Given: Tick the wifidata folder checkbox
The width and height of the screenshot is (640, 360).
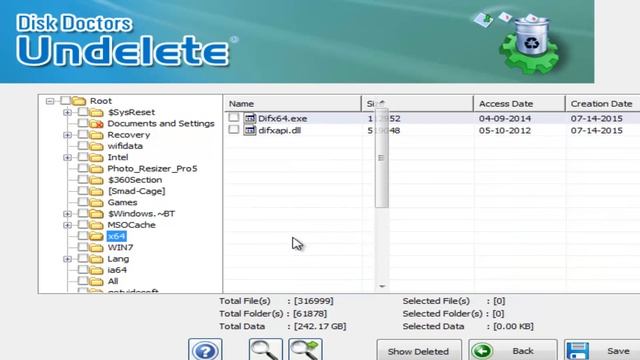Looking at the screenshot, I should point(83,145).
